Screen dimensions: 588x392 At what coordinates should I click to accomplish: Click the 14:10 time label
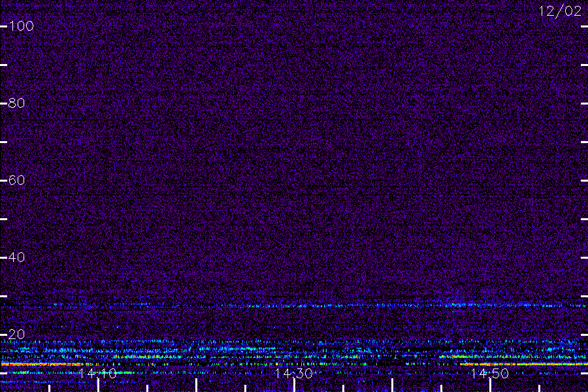[97, 374]
